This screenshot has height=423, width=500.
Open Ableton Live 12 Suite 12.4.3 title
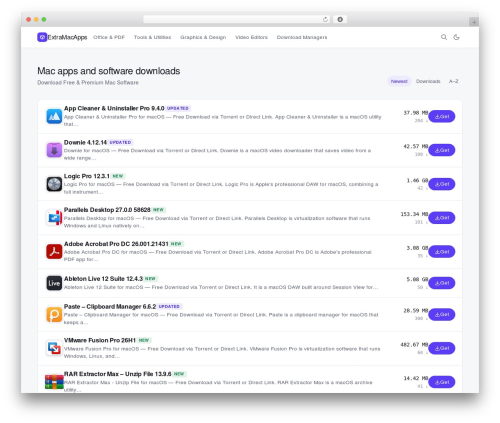103,279
